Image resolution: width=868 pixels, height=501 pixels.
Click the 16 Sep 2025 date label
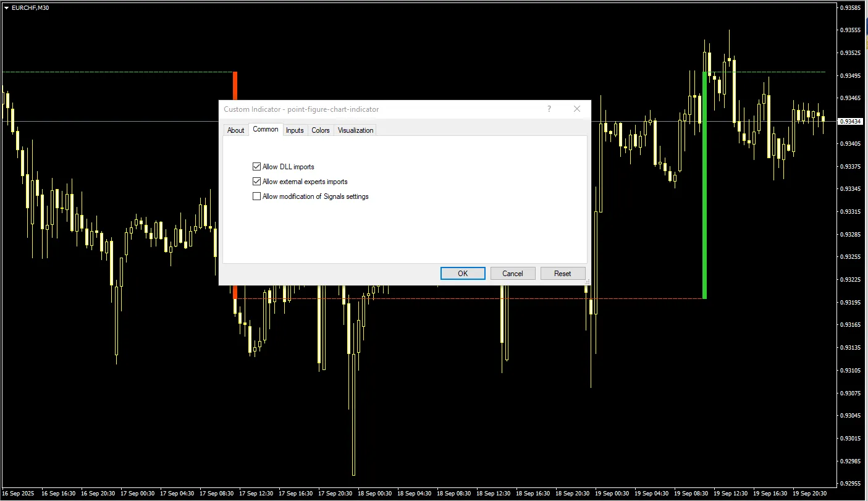(19, 494)
